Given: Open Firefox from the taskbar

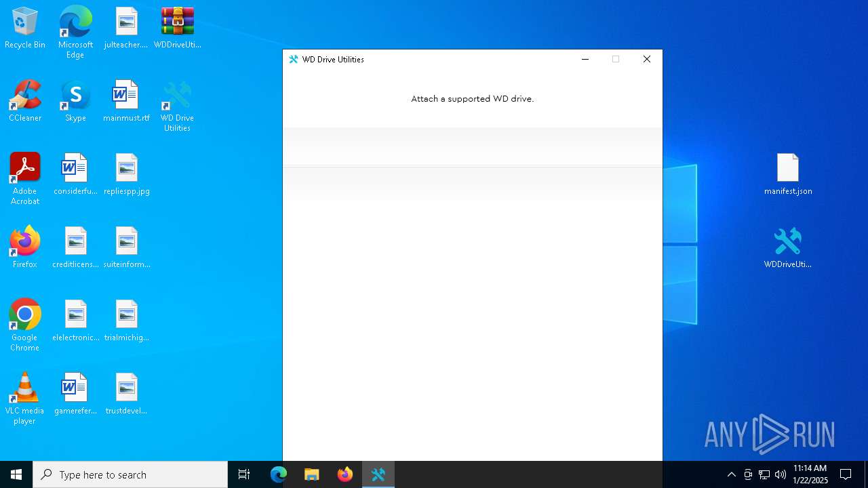Looking at the screenshot, I should 345,474.
